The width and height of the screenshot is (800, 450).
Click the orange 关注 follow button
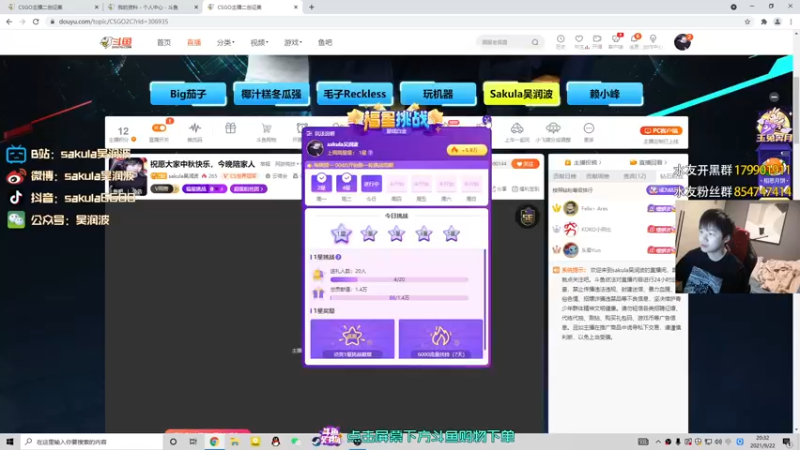[525, 164]
